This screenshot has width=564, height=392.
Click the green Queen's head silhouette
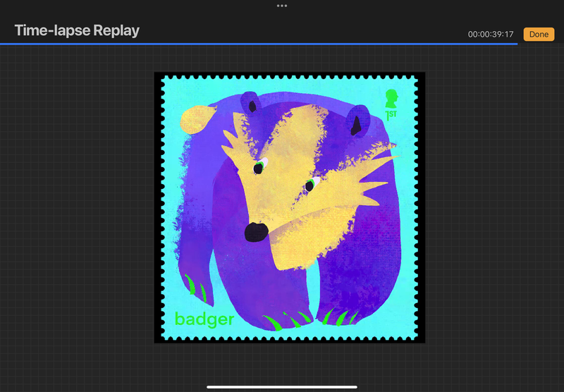pyautogui.click(x=391, y=97)
